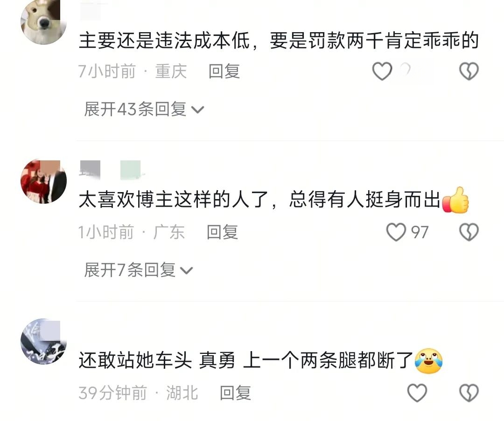The width and height of the screenshot is (504, 421).
Task: Reply to the Hubei comment via 回复
Action: [x=235, y=393]
